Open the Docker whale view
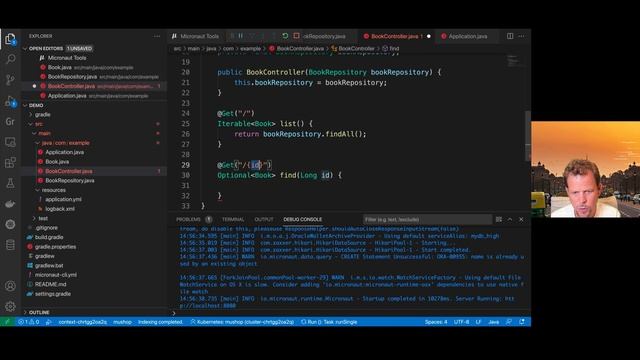 click(x=10, y=204)
